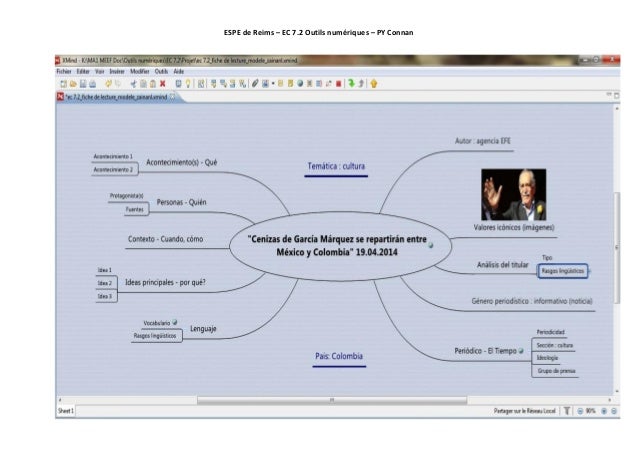Click the globe hyperlink toolbar icon
The image size is (638, 452).
point(300,83)
